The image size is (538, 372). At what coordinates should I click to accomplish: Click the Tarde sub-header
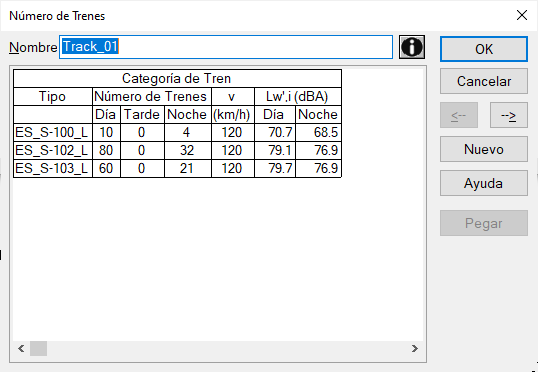click(142, 115)
